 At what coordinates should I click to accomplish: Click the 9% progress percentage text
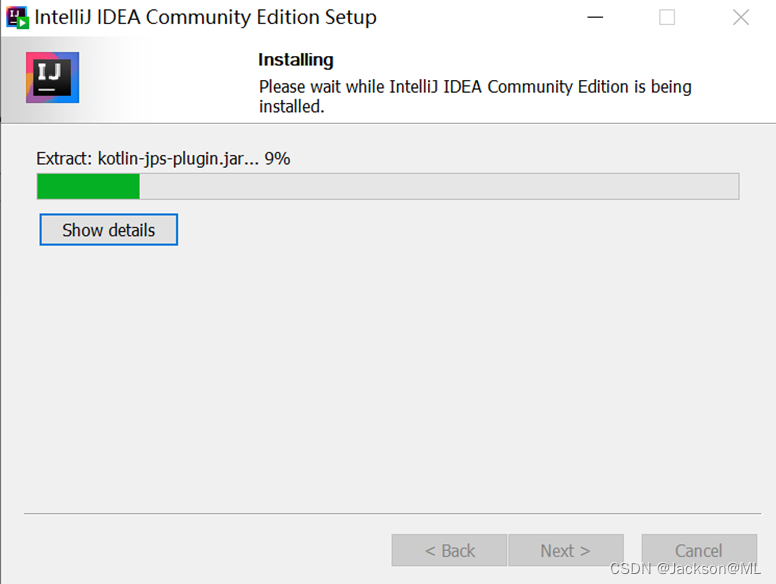(x=277, y=158)
